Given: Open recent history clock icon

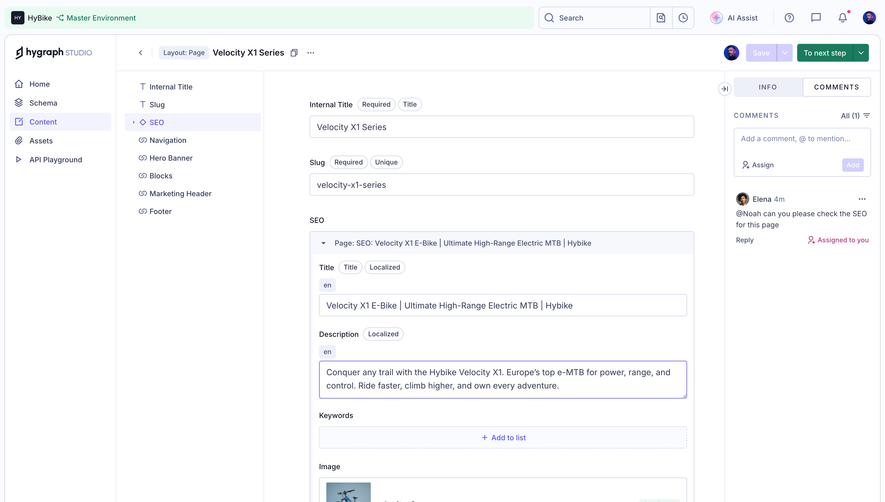Looking at the screenshot, I should click(x=683, y=18).
